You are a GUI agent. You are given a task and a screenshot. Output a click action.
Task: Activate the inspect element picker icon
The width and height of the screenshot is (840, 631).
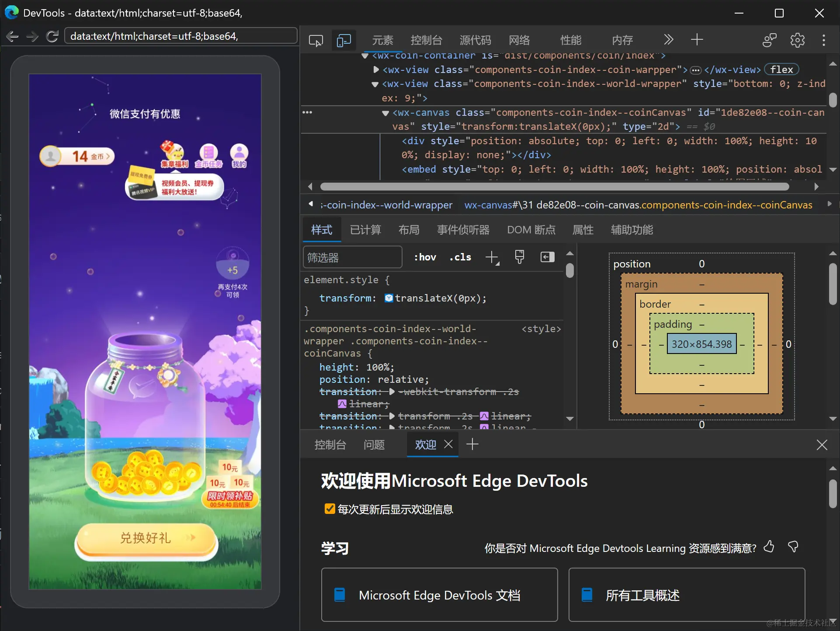tap(316, 40)
